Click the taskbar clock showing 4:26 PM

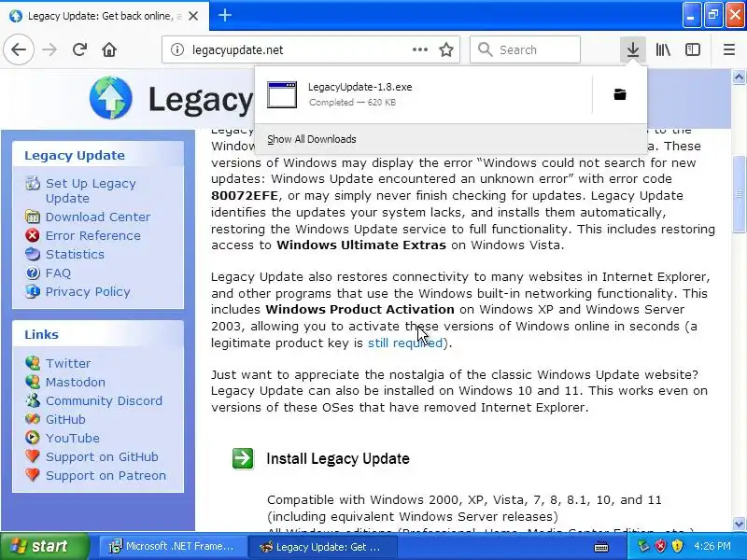coord(712,546)
